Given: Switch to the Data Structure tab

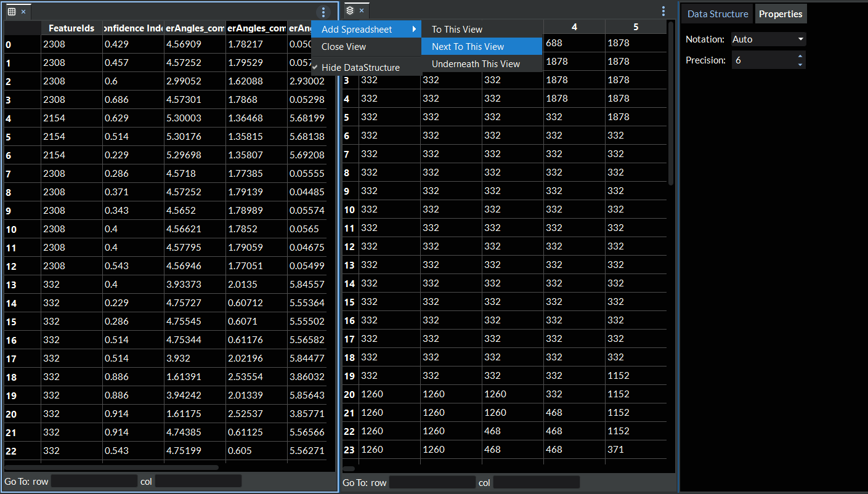Looking at the screenshot, I should [718, 14].
